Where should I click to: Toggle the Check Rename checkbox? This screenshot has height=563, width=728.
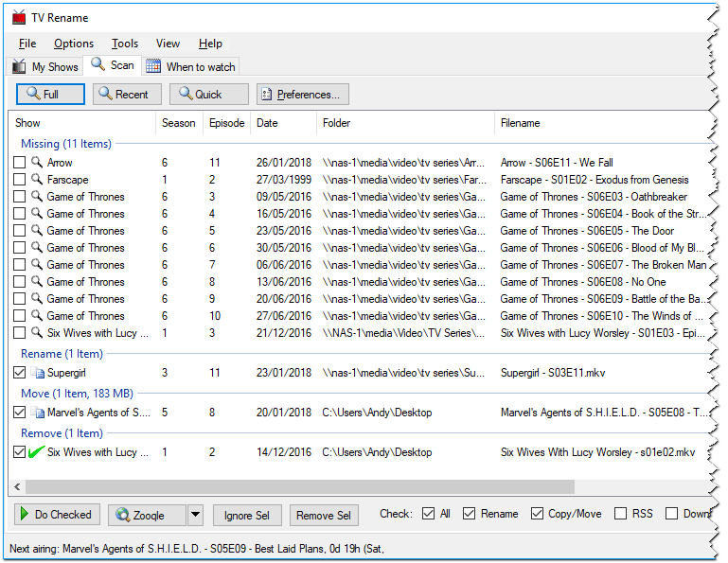pos(469,514)
